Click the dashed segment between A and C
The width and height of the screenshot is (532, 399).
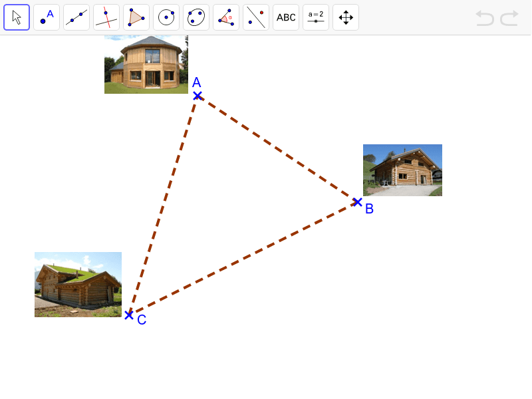163,205
